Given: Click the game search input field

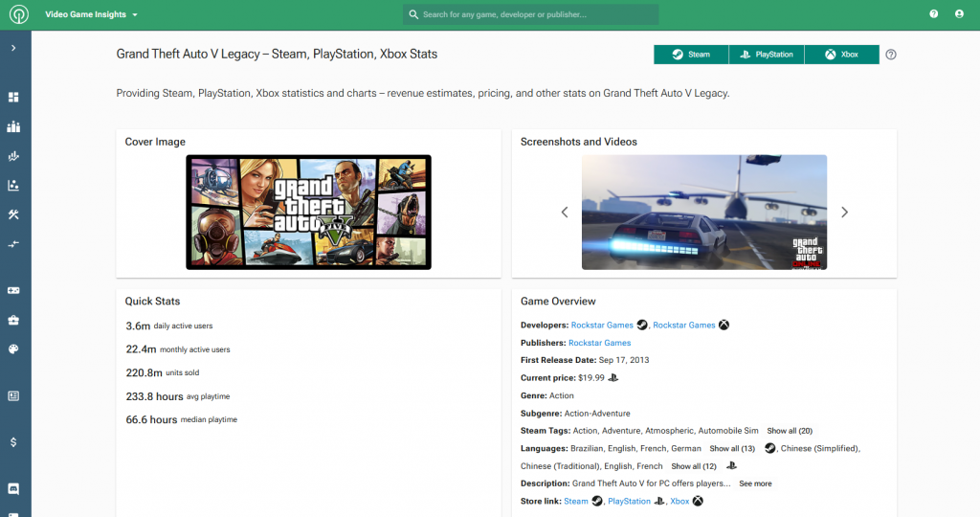Looking at the screenshot, I should point(530,14).
